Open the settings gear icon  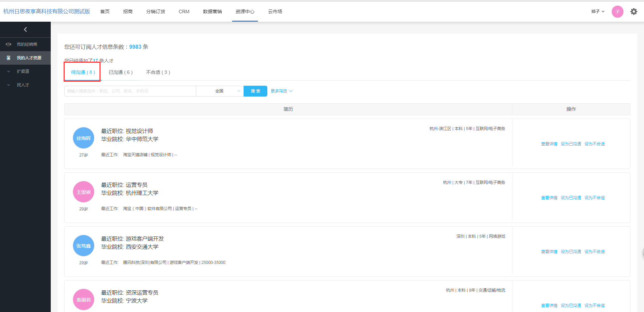634,12
